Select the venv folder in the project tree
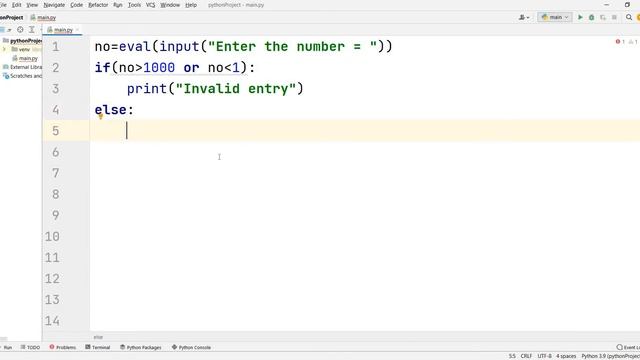Viewport: 640px width, 360px height. 24,49
